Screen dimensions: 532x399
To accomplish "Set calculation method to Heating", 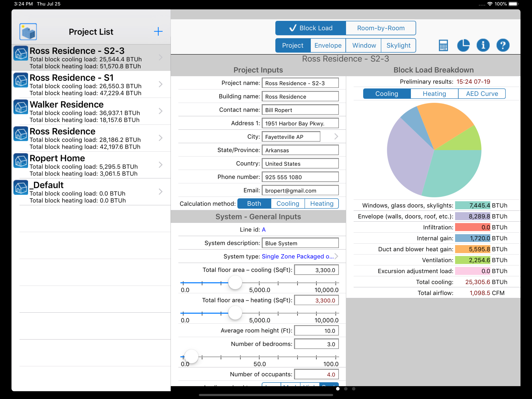I will click(x=321, y=204).
